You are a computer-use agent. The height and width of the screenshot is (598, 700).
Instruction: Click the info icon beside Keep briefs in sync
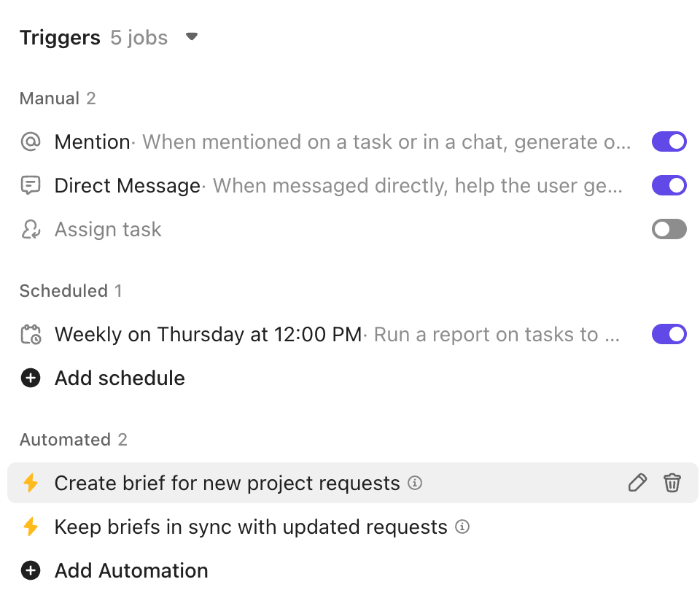(462, 527)
